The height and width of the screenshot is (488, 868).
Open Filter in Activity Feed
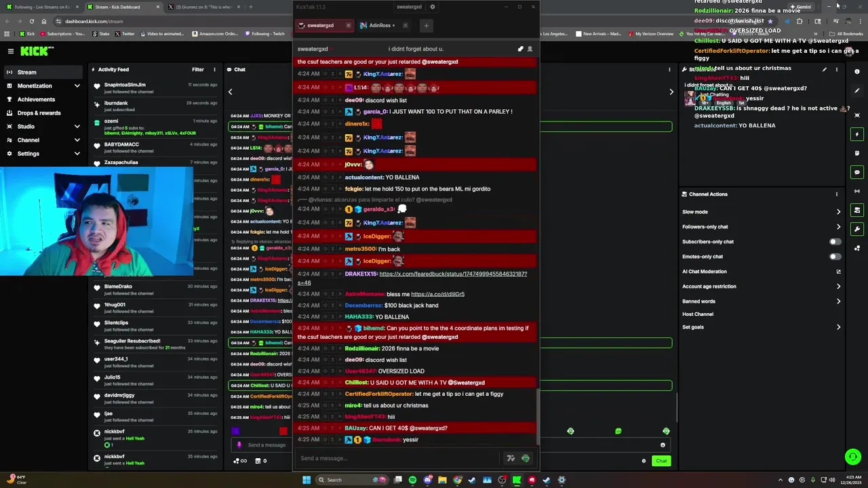click(x=198, y=69)
